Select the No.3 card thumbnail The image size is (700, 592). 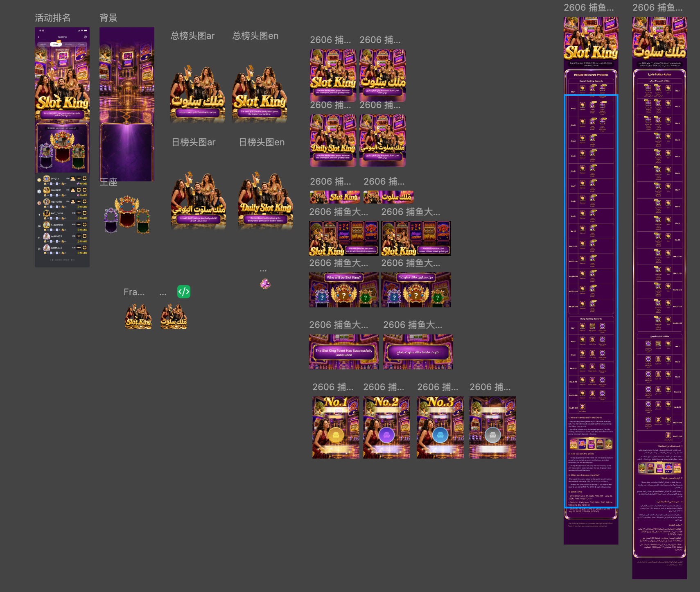[x=440, y=427]
